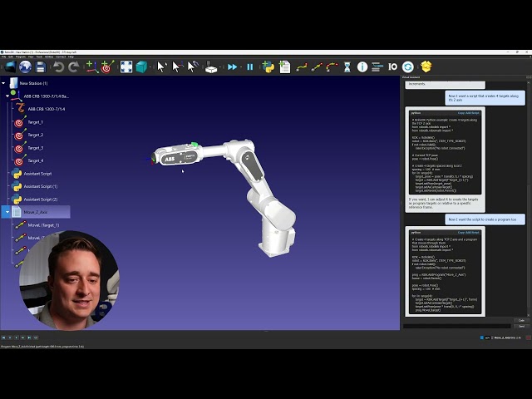Choose the Select cursor tool
The image size is (532, 399).
(160, 66)
